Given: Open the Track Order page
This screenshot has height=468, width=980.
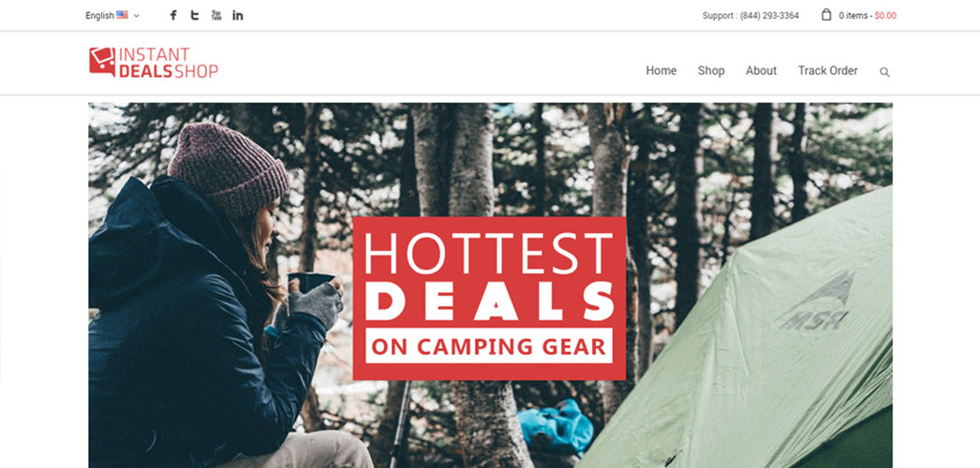Looking at the screenshot, I should [x=827, y=70].
